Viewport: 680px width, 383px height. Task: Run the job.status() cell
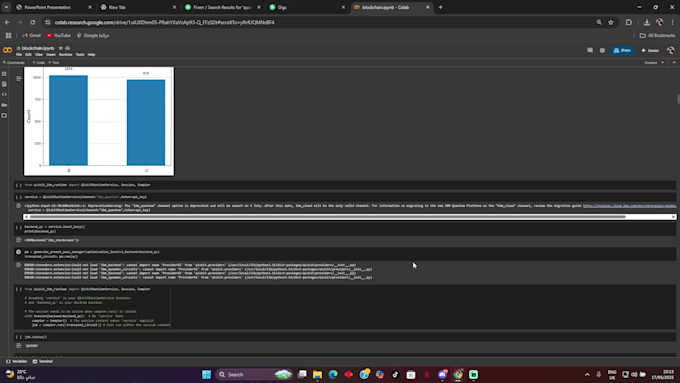(19, 337)
